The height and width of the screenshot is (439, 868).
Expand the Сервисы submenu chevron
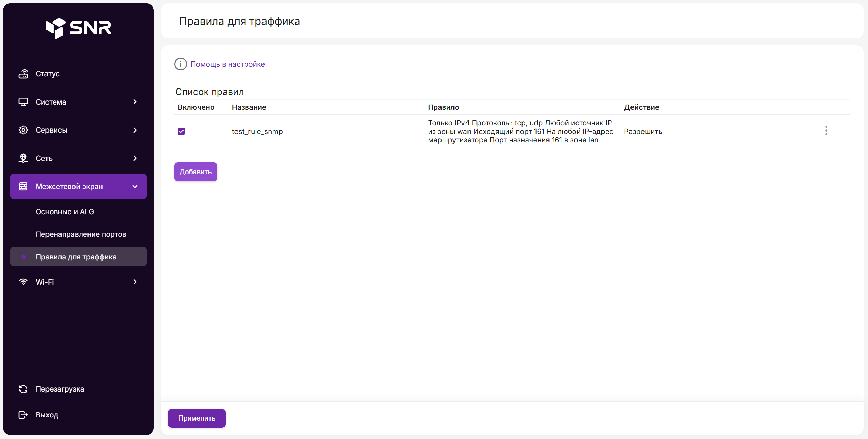point(135,130)
